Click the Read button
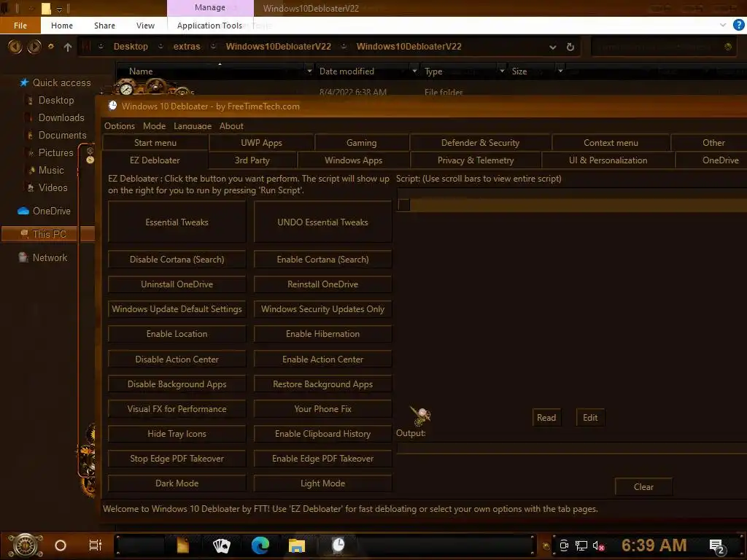This screenshot has height=560, width=747. point(546,418)
